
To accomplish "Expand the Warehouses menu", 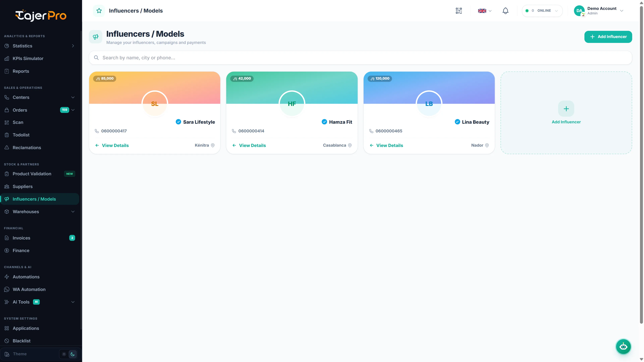I will (x=73, y=212).
